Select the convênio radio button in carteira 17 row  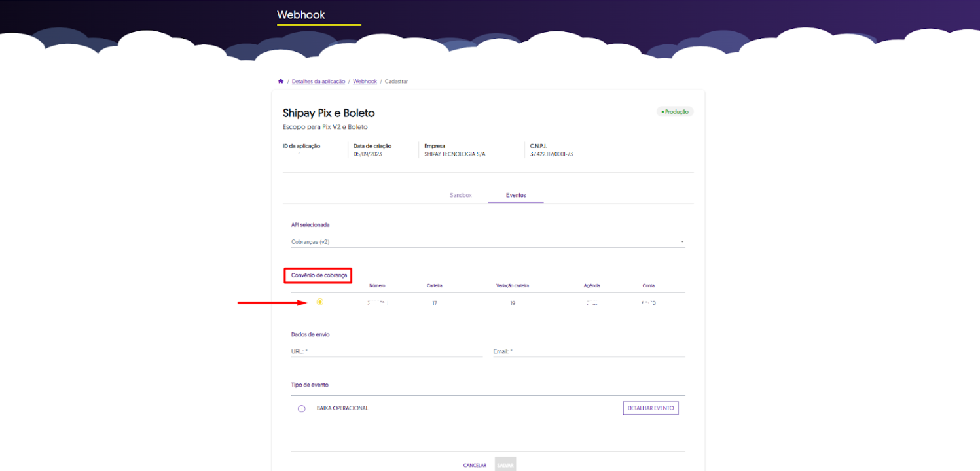[319, 302]
